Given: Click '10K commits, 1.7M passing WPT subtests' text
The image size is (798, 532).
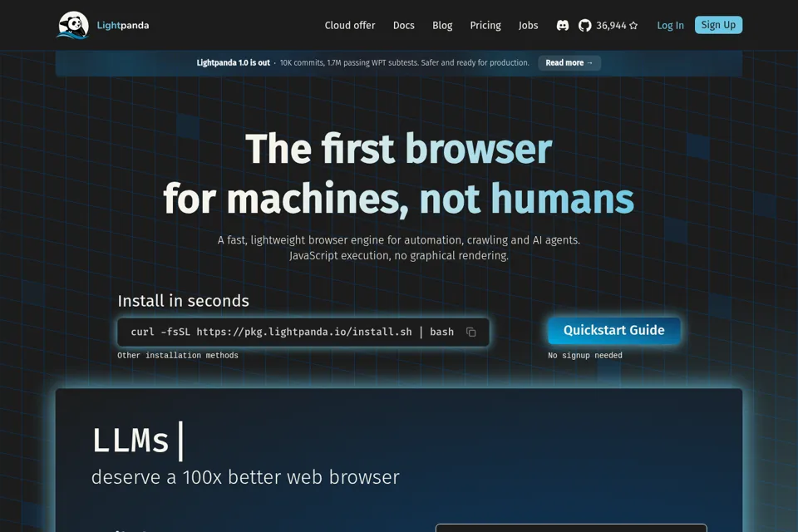Looking at the screenshot, I should coord(349,62).
